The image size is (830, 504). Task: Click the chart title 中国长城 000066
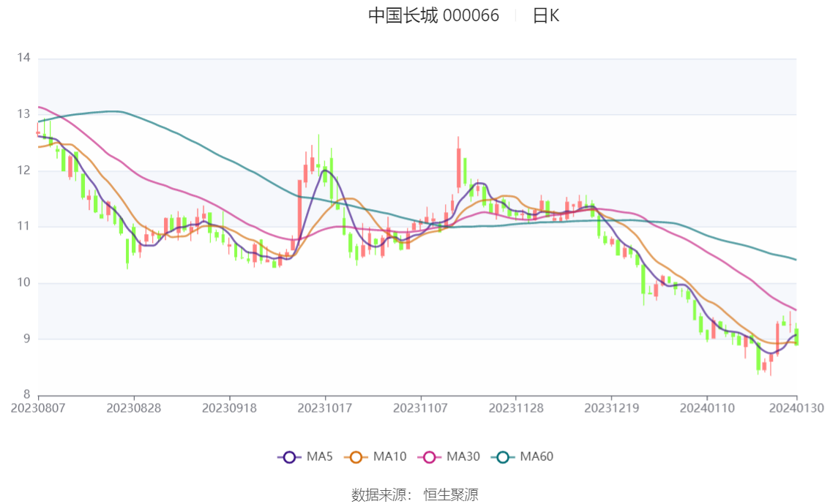pos(433,15)
